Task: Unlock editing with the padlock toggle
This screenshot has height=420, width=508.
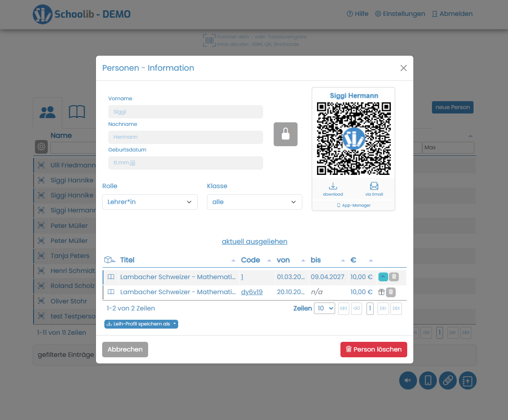Action: coord(285,134)
